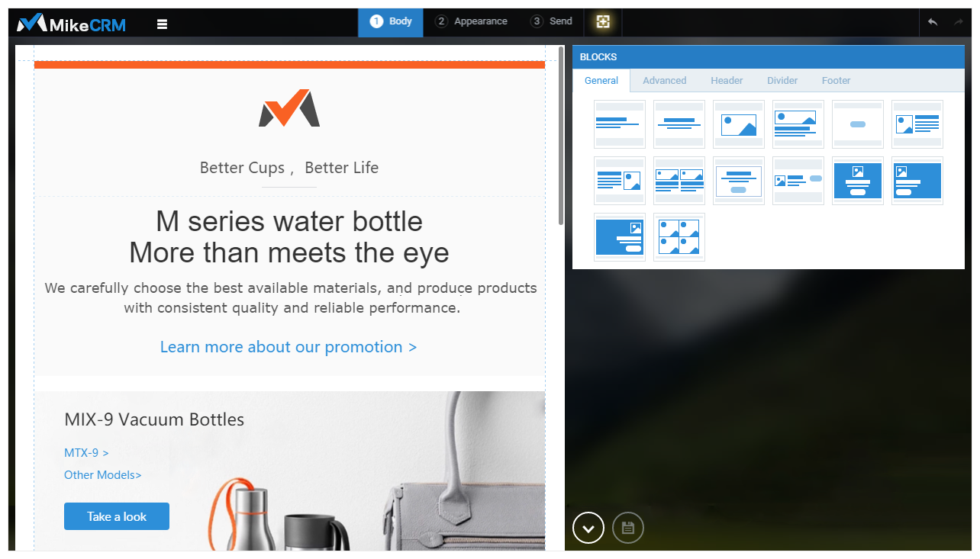Choose the two-column image text block
This screenshot has height=559, width=980.
(x=679, y=181)
